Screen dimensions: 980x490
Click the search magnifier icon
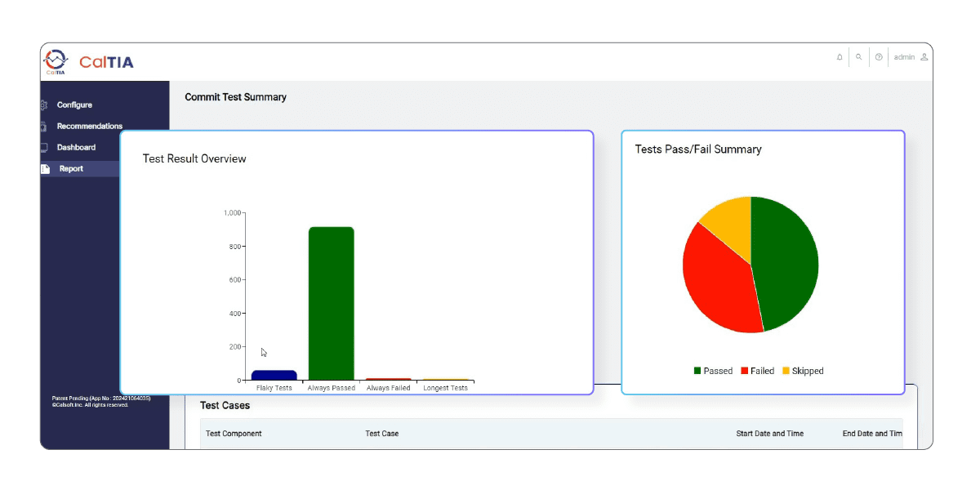click(859, 57)
